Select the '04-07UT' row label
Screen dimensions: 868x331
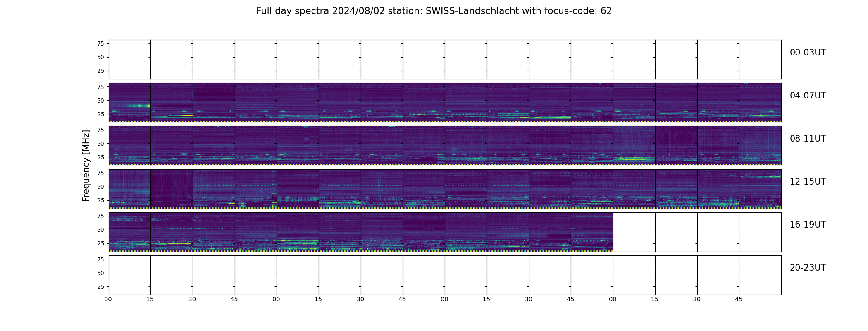[808, 96]
